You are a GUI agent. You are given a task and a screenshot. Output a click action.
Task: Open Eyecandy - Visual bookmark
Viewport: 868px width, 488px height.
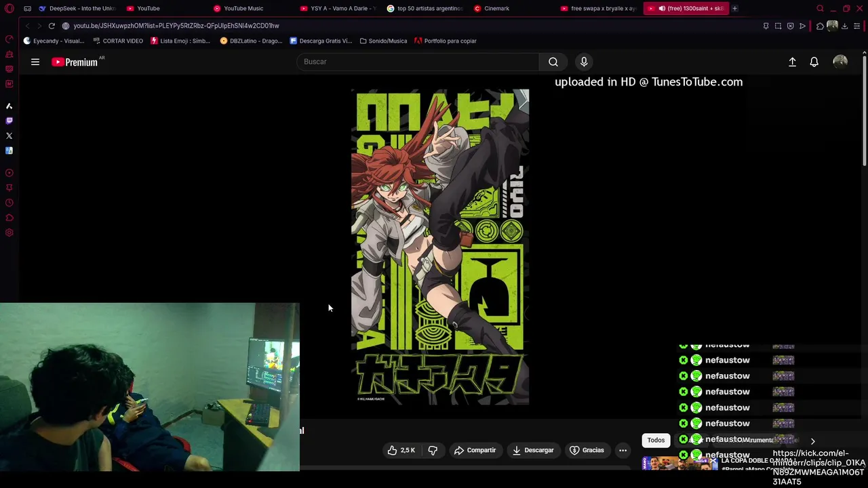[54, 41]
